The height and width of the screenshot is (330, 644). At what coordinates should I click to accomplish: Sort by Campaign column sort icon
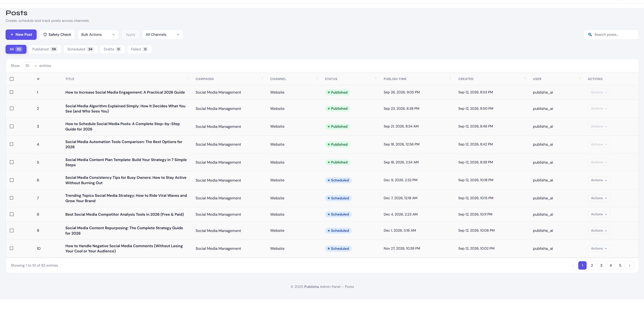262,79
